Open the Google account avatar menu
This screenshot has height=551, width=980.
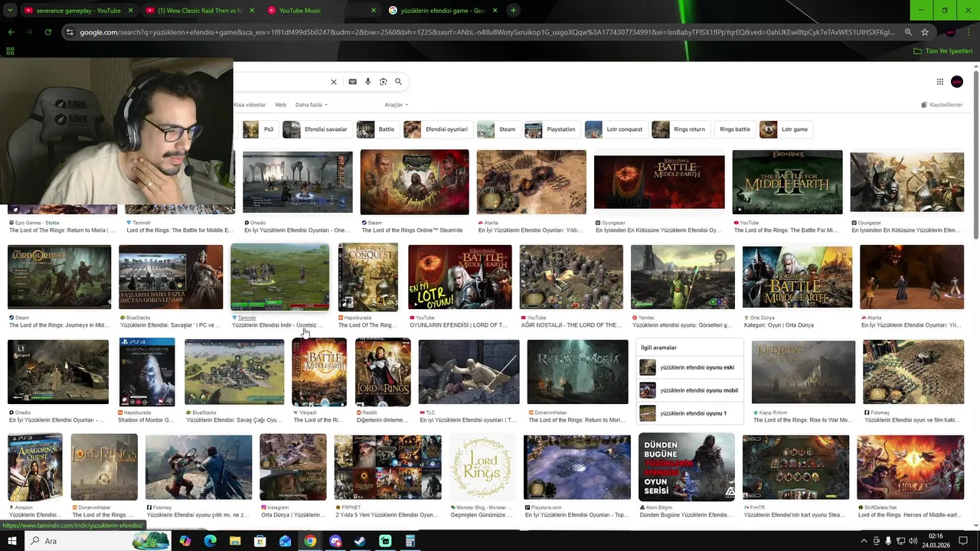click(x=957, y=82)
